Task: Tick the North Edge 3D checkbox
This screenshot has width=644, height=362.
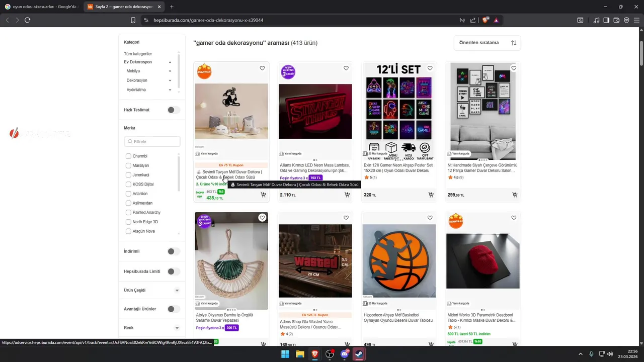Action: point(128,222)
